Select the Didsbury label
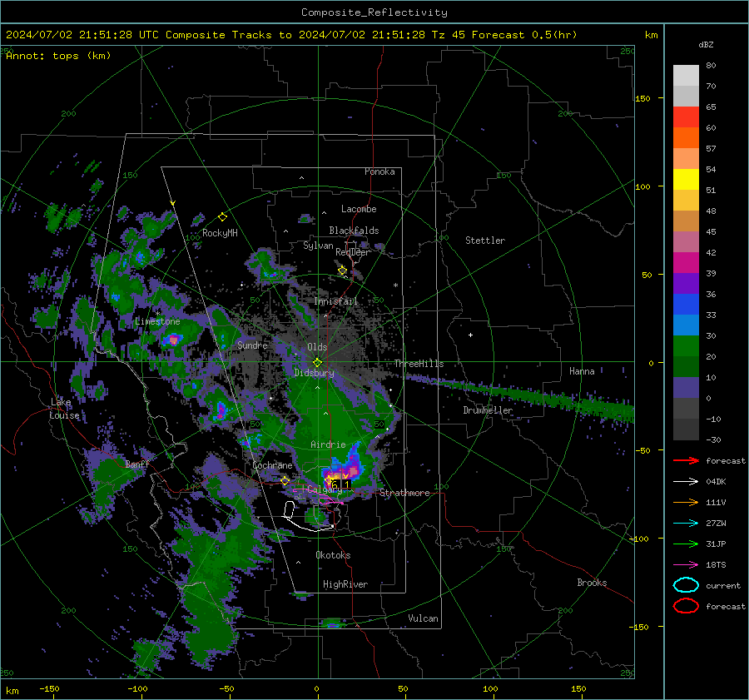This screenshot has width=749, height=700. point(314,373)
